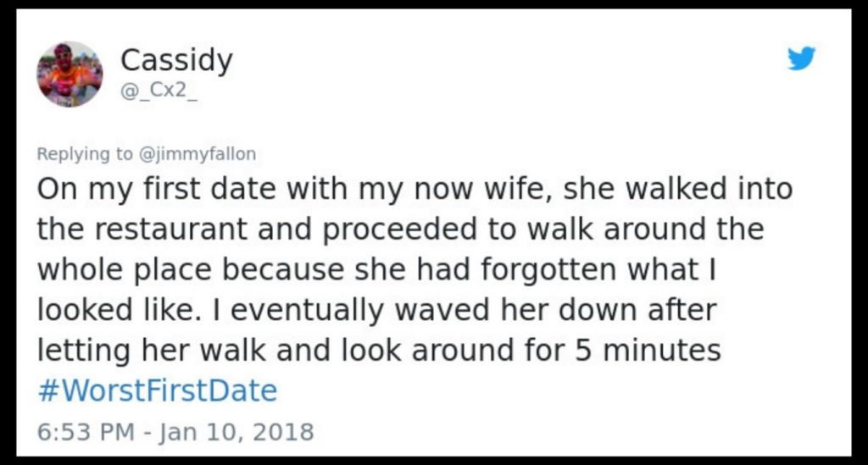Open Cassidy's profile picture avatar
The height and width of the screenshot is (465, 868).
coord(70,74)
